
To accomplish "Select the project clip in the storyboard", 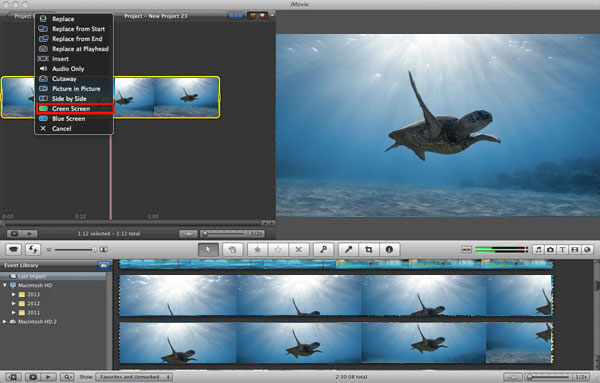I will click(x=111, y=97).
